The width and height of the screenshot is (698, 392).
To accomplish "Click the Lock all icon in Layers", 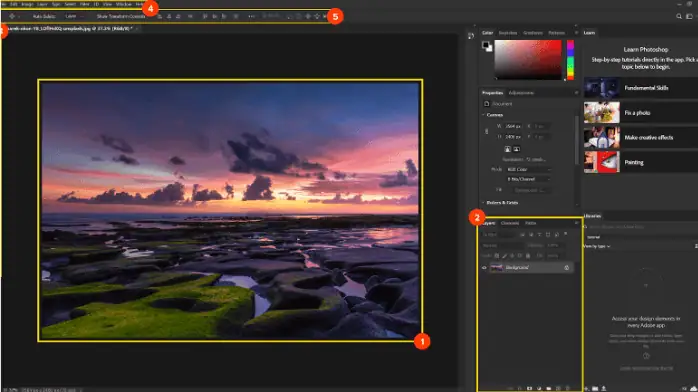I will (528, 256).
